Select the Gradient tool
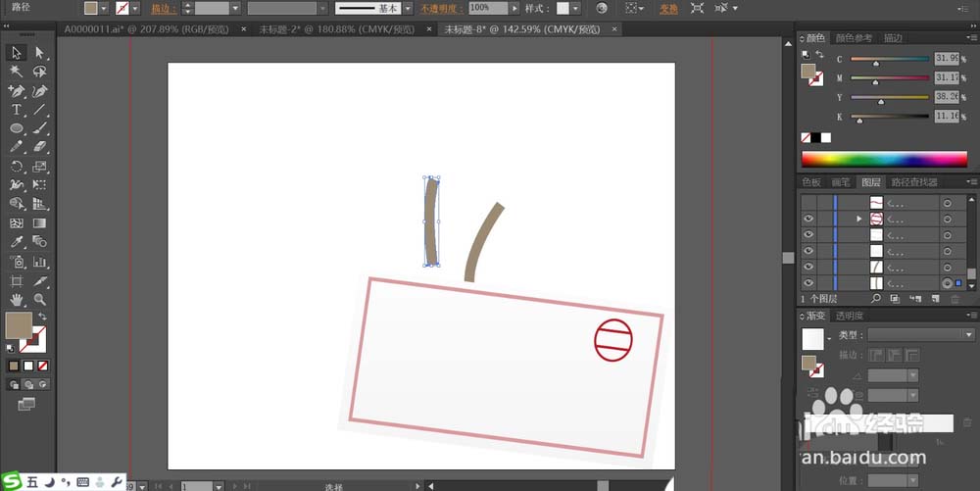This screenshot has width=980, height=491. click(x=39, y=223)
